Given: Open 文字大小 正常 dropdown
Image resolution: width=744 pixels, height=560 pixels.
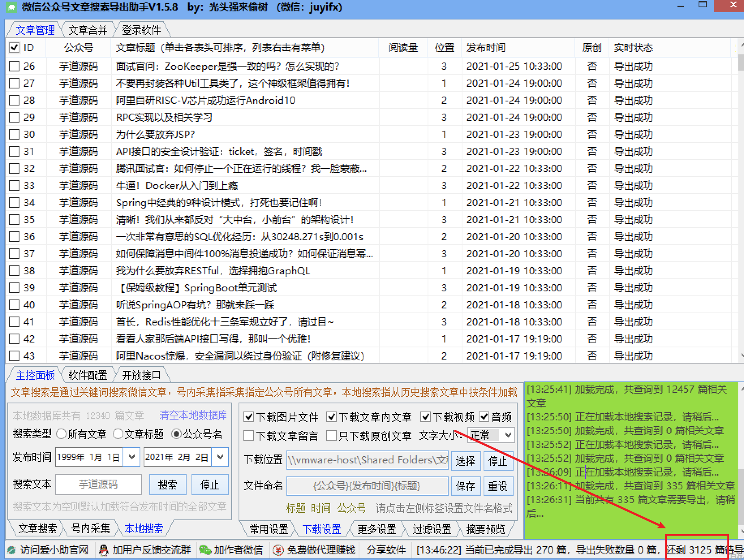Looking at the screenshot, I should tap(491, 435).
